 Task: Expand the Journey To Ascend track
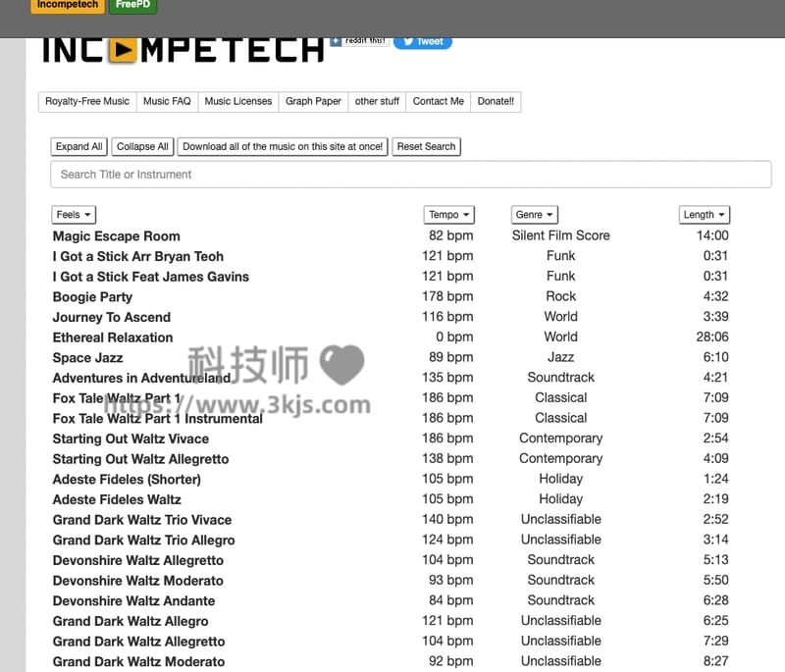tap(112, 317)
